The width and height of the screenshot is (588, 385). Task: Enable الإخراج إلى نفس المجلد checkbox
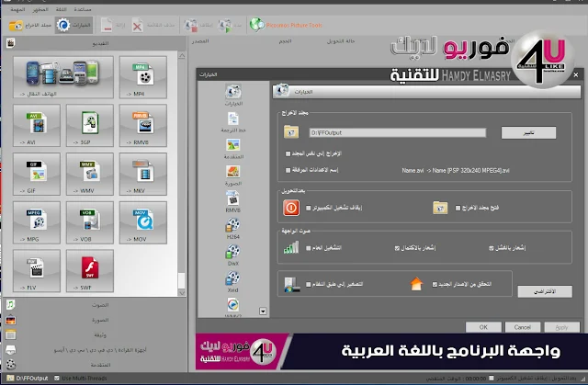coord(288,153)
